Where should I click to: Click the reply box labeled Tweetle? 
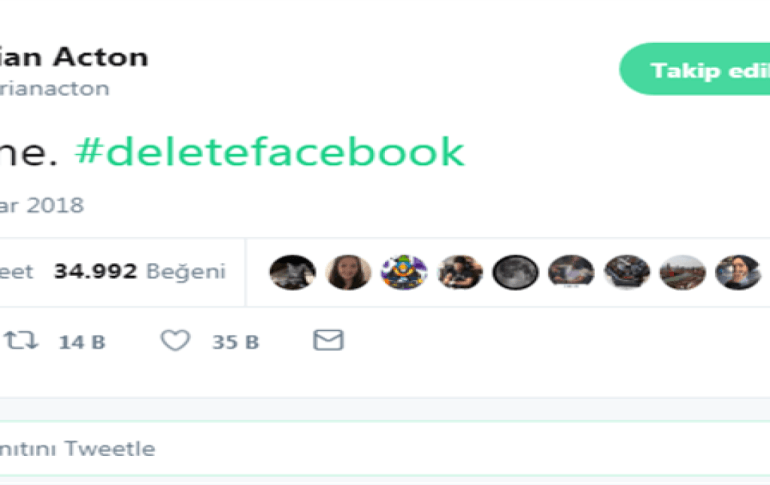tap(78, 449)
